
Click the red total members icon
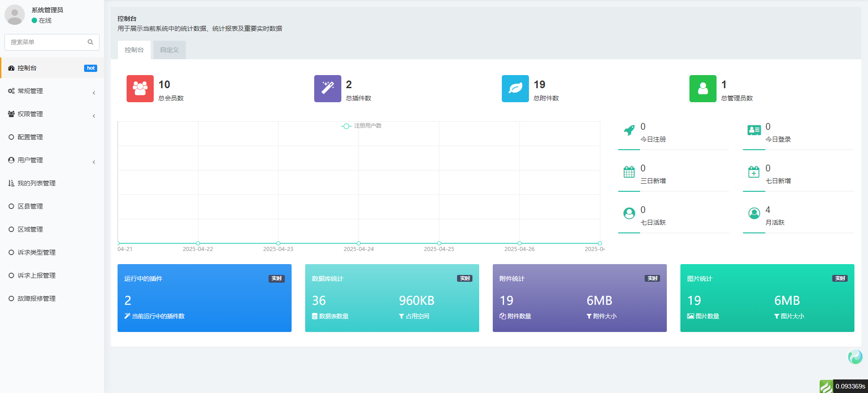pos(140,89)
